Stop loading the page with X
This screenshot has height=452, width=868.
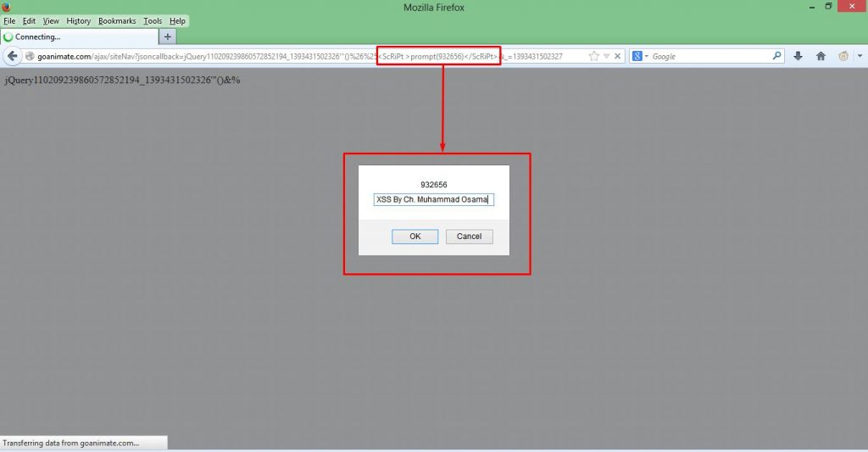[x=618, y=57]
